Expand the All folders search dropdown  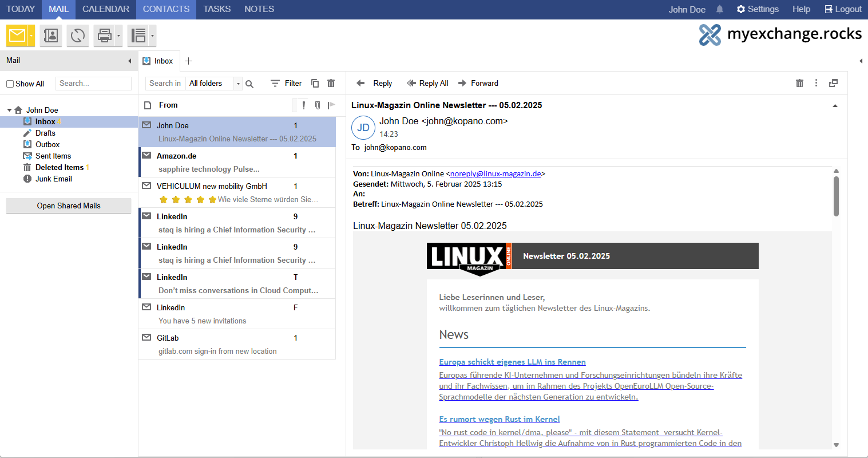pyautogui.click(x=238, y=84)
